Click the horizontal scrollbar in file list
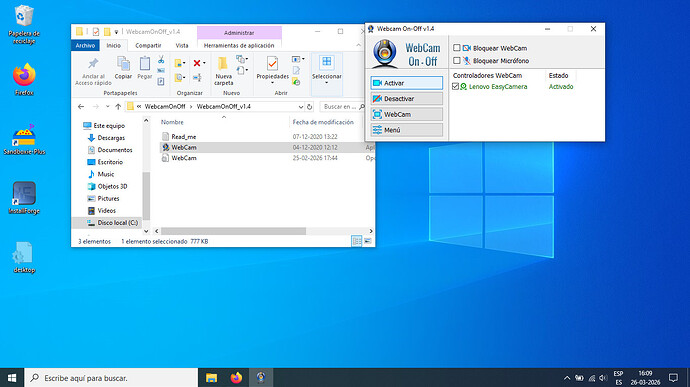 click(233, 231)
